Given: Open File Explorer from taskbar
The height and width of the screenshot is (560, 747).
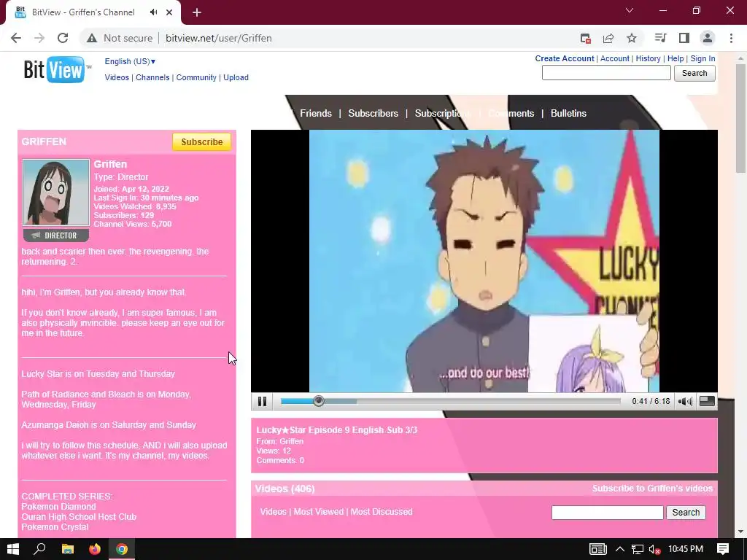Looking at the screenshot, I should (x=68, y=549).
